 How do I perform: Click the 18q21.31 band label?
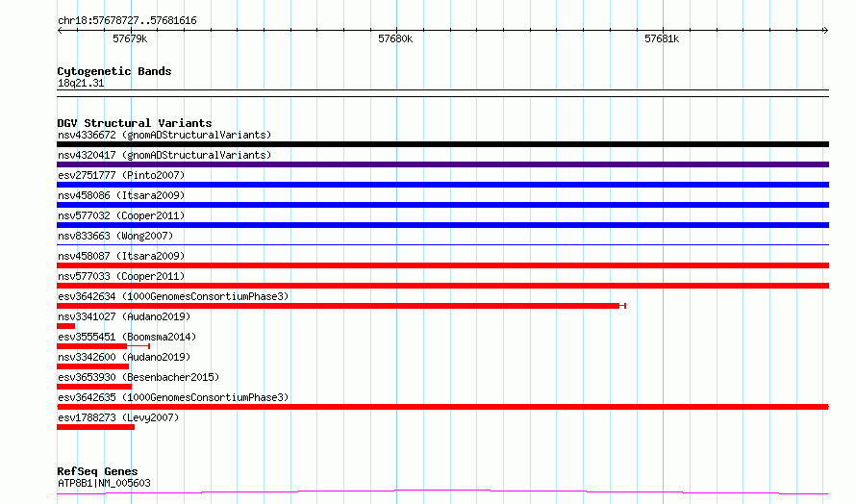point(81,83)
